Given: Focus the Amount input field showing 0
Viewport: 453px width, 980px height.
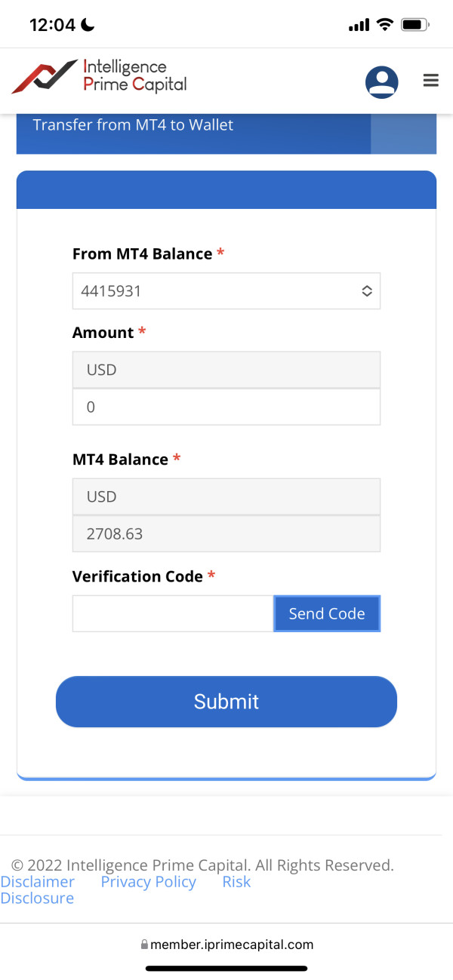Looking at the screenshot, I should (x=226, y=407).
